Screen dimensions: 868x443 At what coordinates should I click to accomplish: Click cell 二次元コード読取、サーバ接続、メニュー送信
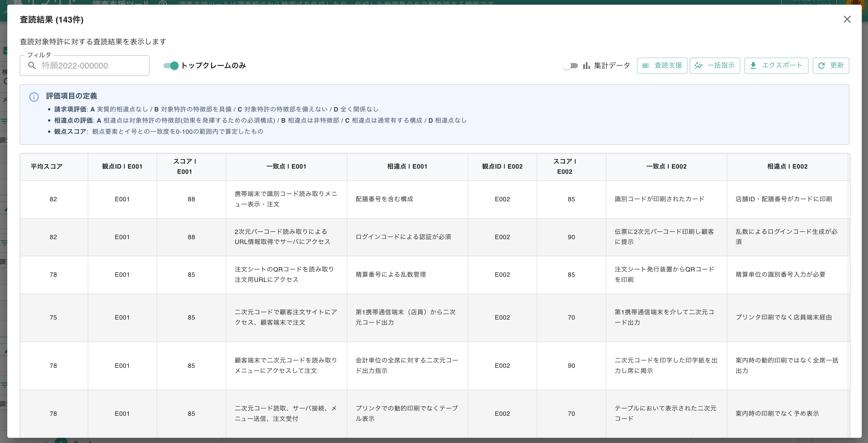pos(286,413)
